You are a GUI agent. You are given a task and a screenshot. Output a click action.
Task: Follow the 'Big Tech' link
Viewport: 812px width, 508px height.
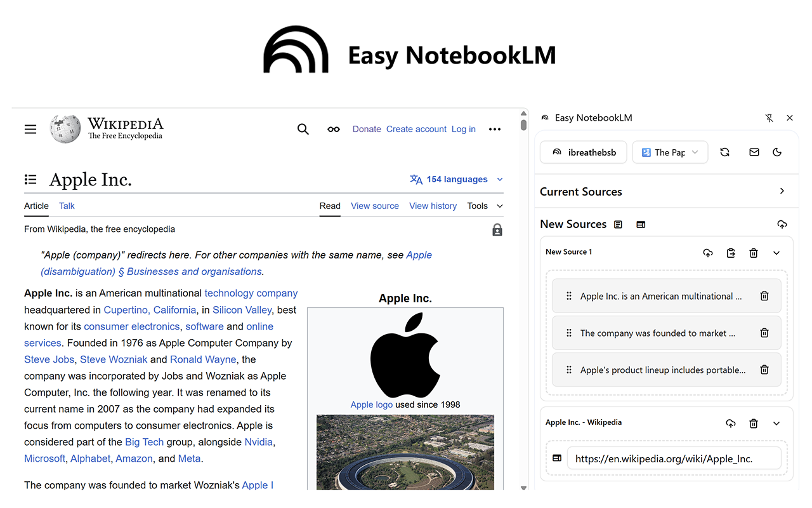point(145,441)
